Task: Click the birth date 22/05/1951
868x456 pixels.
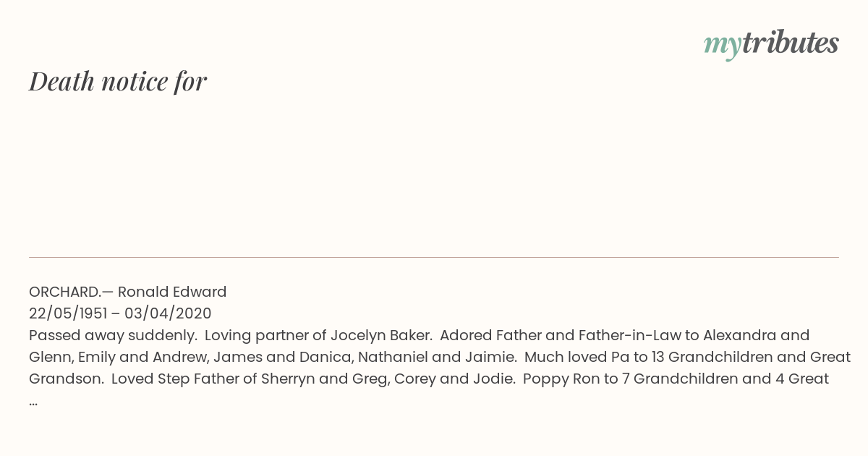Action: pos(68,313)
